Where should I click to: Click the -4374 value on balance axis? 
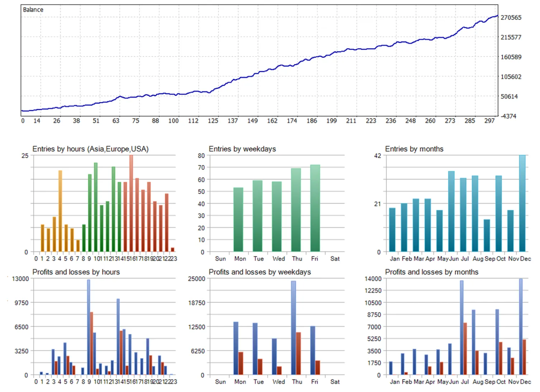pos(508,116)
